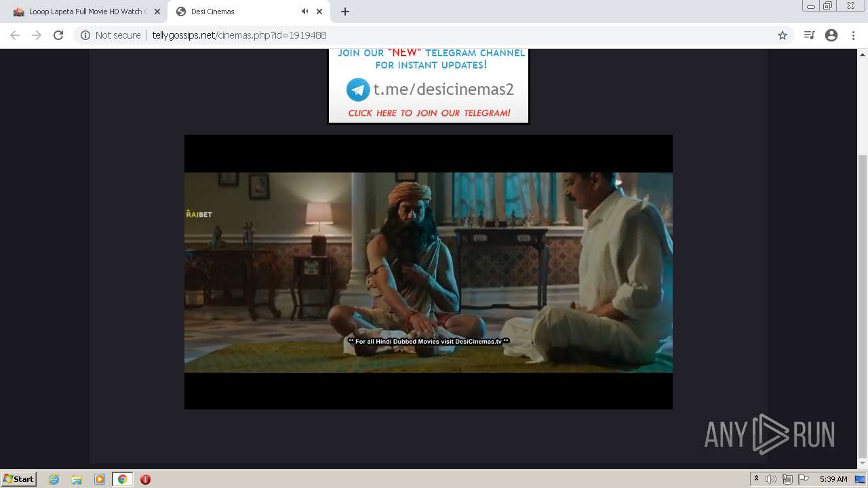Bookmark this page with the star icon
The width and height of the screenshot is (868, 488).
[x=783, y=35]
